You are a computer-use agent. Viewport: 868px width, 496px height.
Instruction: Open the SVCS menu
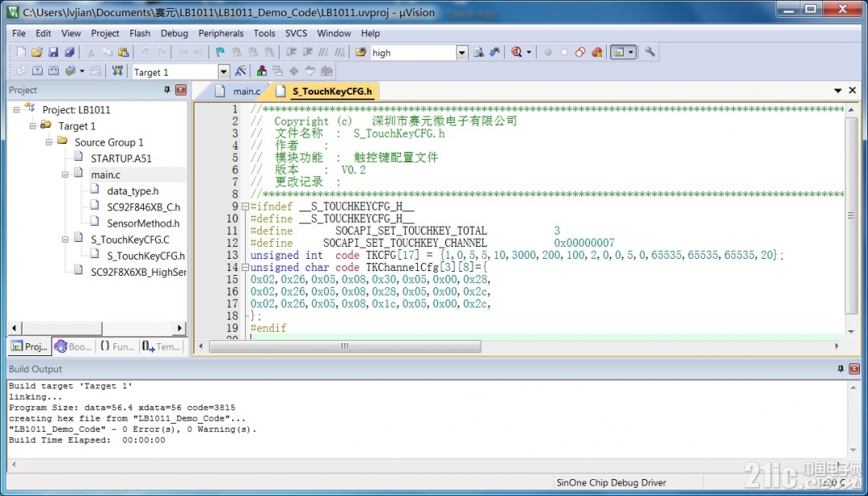tap(296, 33)
